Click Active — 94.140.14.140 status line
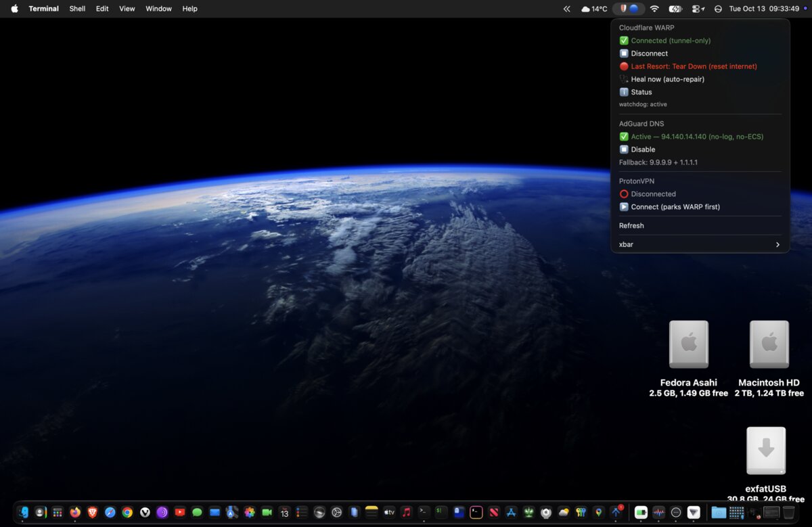The width and height of the screenshot is (812, 527). click(x=700, y=137)
